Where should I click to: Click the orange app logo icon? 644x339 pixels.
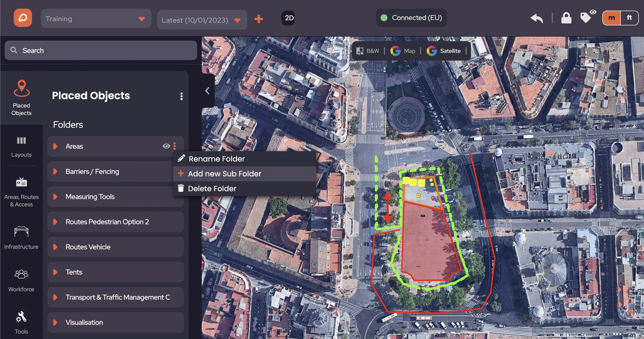pos(23,18)
